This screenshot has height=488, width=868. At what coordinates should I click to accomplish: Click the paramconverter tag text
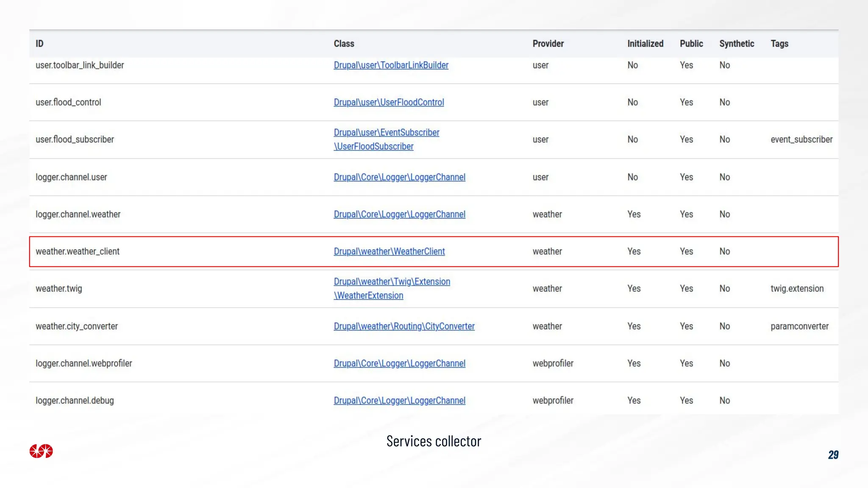(x=799, y=327)
